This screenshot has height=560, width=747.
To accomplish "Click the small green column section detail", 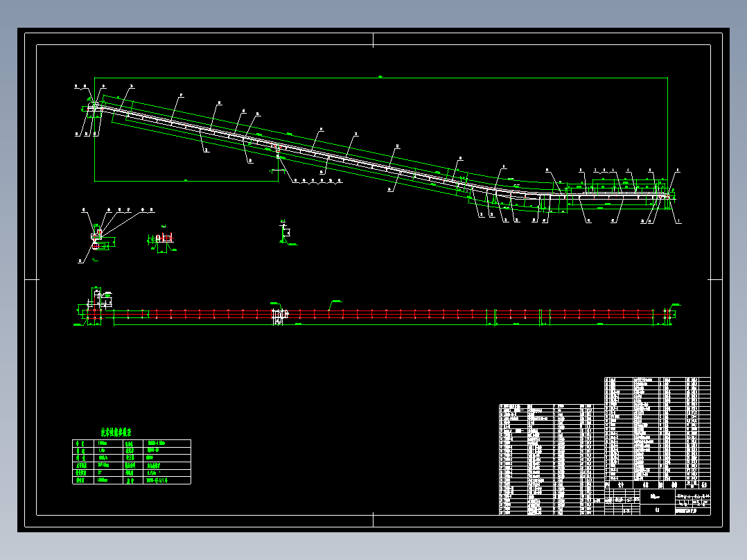I will pos(287,234).
